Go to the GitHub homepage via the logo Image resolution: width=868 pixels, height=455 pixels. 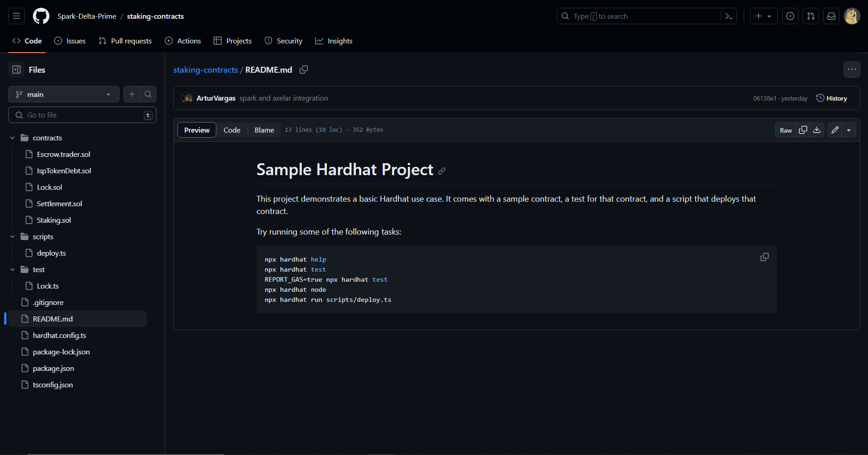coord(41,16)
